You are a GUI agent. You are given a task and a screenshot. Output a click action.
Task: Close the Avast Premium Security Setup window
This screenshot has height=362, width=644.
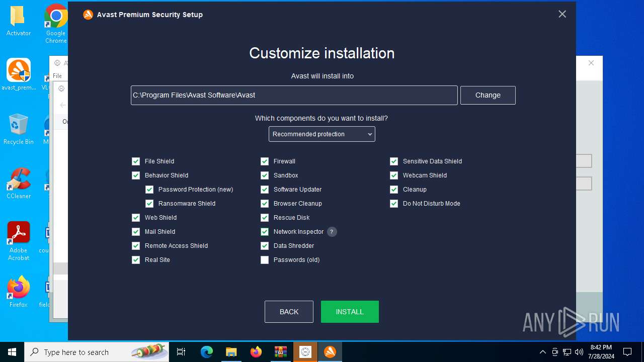click(x=562, y=14)
